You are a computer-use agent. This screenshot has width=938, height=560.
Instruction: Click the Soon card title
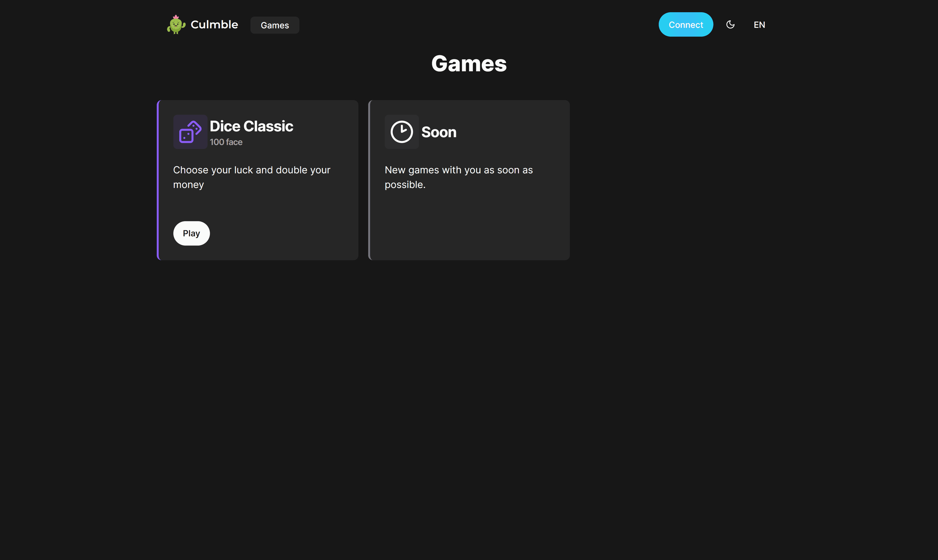click(439, 132)
